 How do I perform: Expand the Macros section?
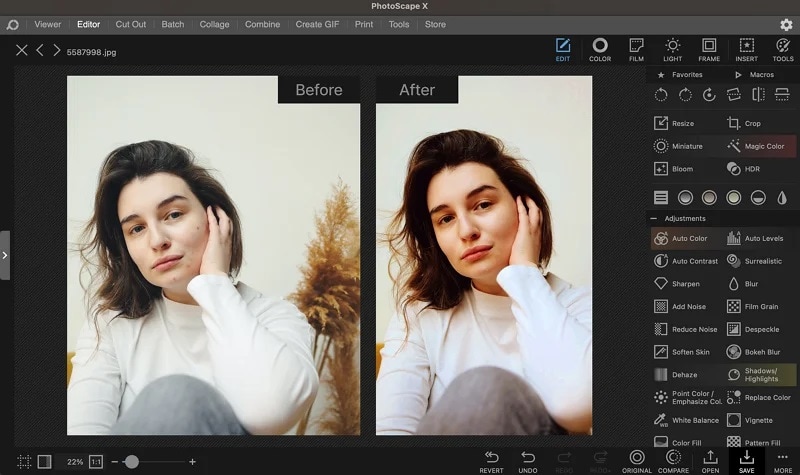[754, 74]
